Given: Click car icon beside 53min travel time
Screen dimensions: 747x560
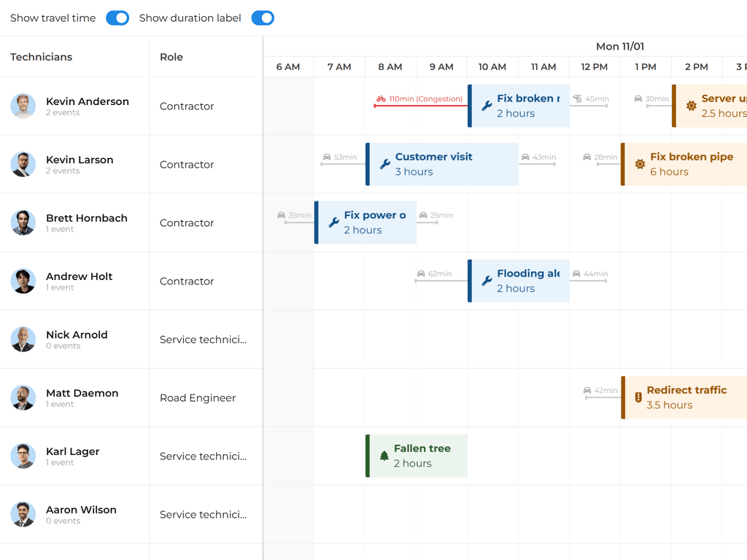Looking at the screenshot, I should click(x=327, y=157).
